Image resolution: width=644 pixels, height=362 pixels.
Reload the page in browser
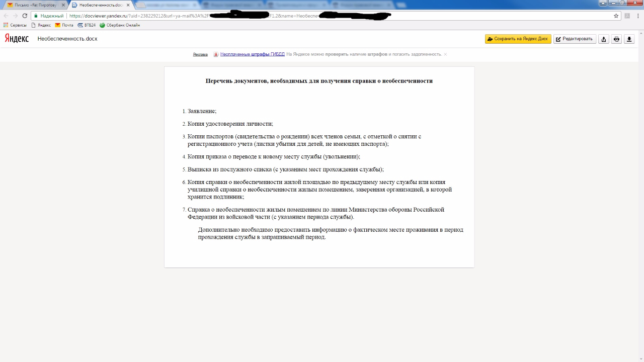point(25,16)
